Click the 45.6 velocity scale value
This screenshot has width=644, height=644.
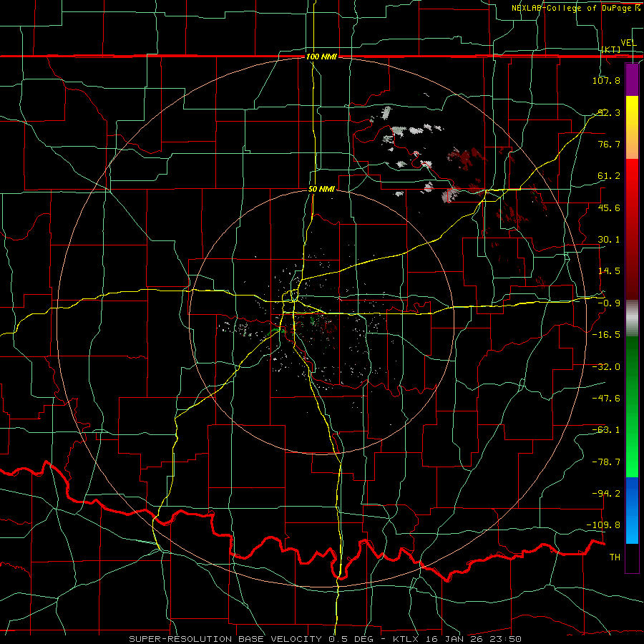coord(608,208)
